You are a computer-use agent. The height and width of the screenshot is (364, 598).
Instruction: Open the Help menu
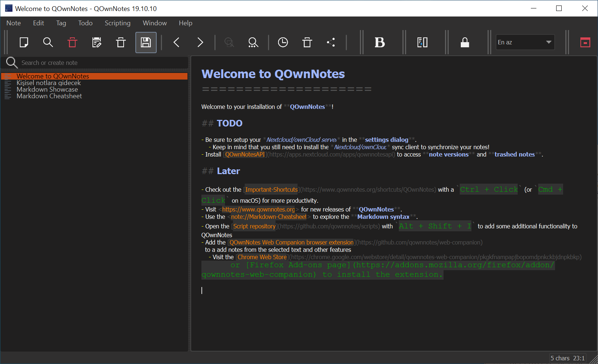186,23
